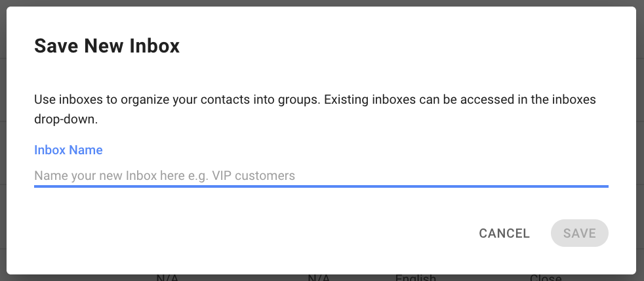Click the blue underline beneath the name field

coord(321,186)
